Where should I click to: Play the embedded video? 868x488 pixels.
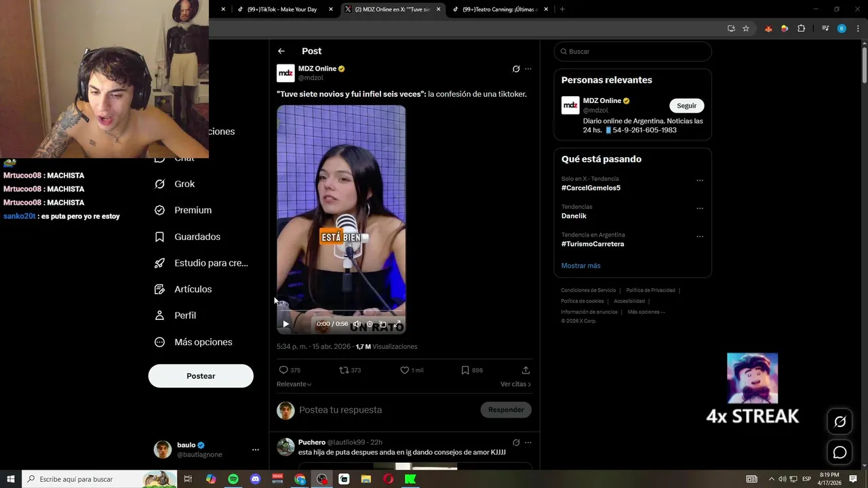tap(285, 324)
